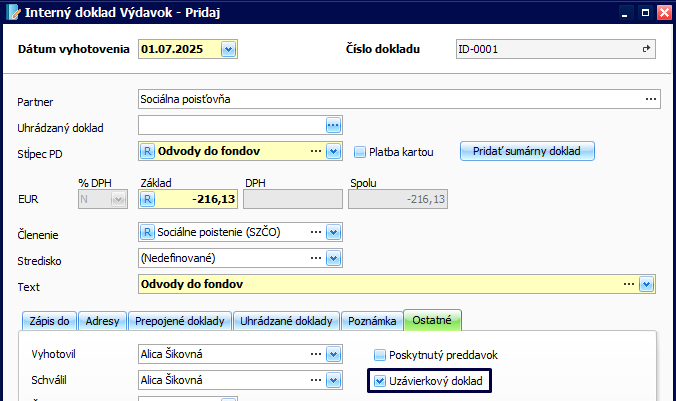
Task: Click the R icon in Členenie field
Action: pyautogui.click(x=148, y=232)
